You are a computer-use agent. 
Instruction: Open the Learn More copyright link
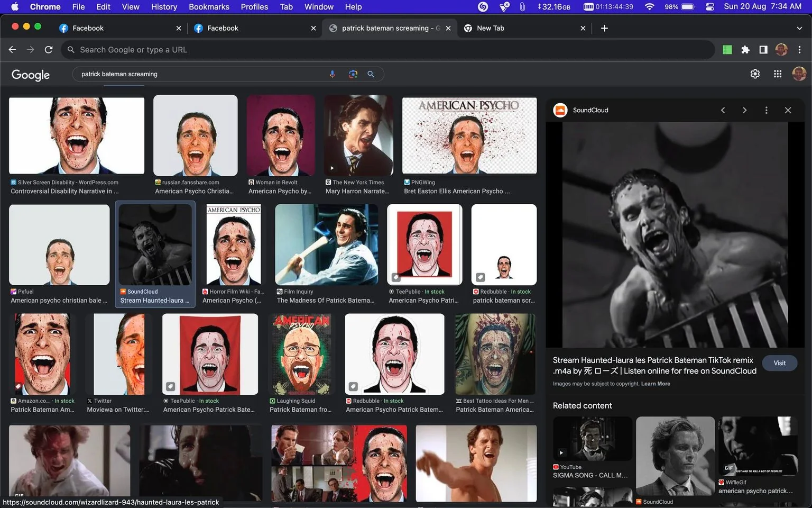click(x=656, y=384)
